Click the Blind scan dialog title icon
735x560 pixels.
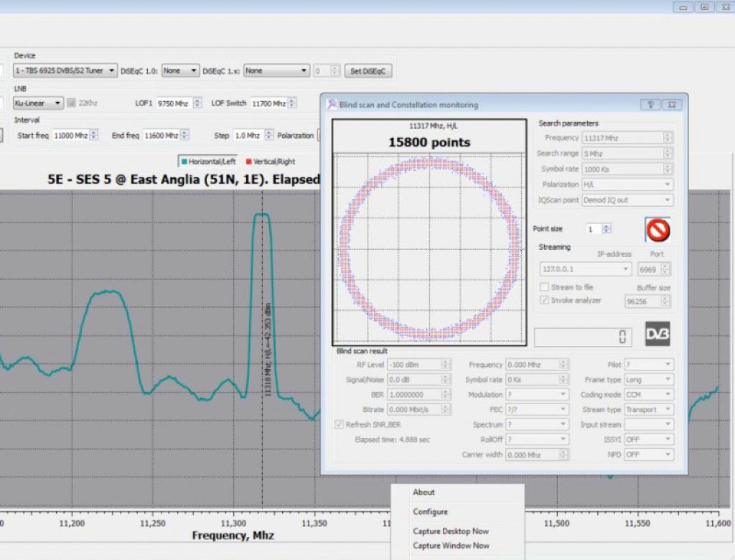coord(331,105)
